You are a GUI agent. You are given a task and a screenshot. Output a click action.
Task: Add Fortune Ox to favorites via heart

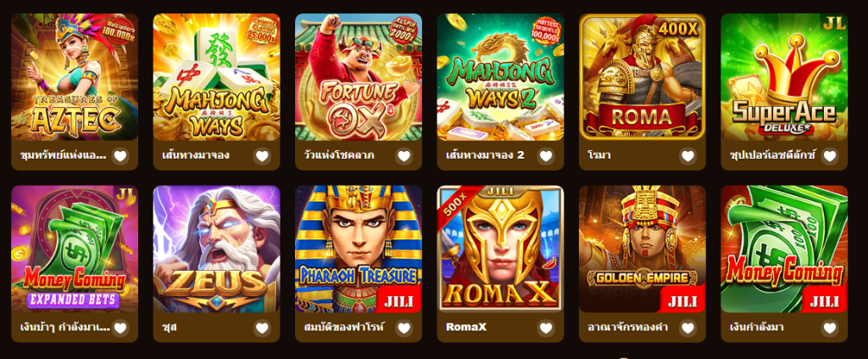point(404,156)
